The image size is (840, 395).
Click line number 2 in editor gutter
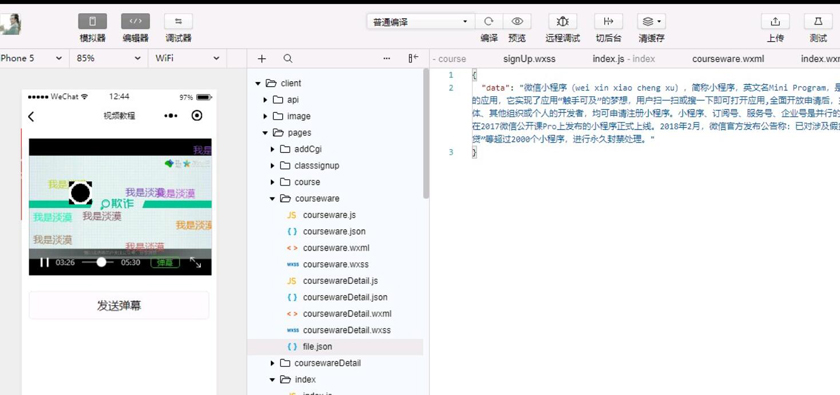coord(451,88)
